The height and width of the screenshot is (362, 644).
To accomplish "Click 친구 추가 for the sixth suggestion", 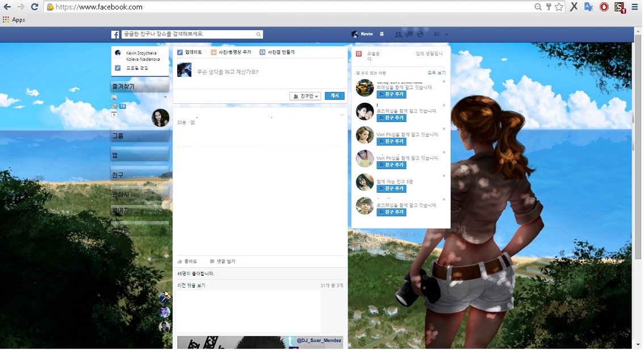I will tap(391, 212).
